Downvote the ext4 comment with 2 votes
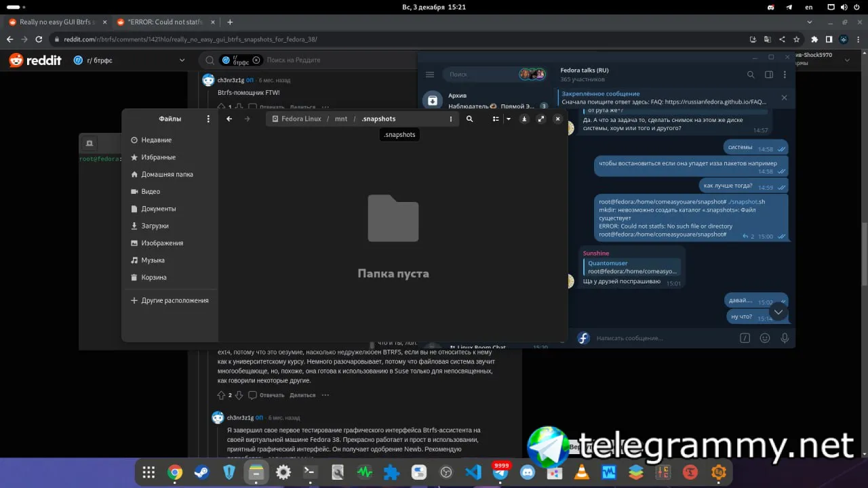 tap(239, 395)
